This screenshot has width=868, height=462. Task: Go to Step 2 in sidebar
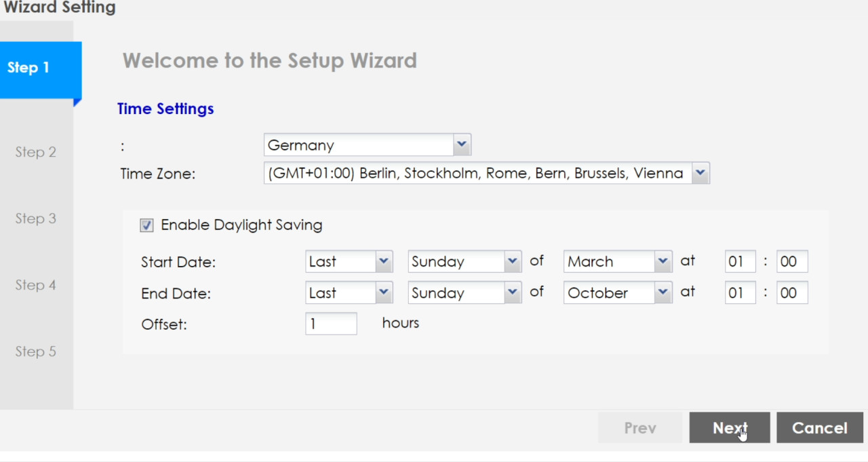coord(35,152)
